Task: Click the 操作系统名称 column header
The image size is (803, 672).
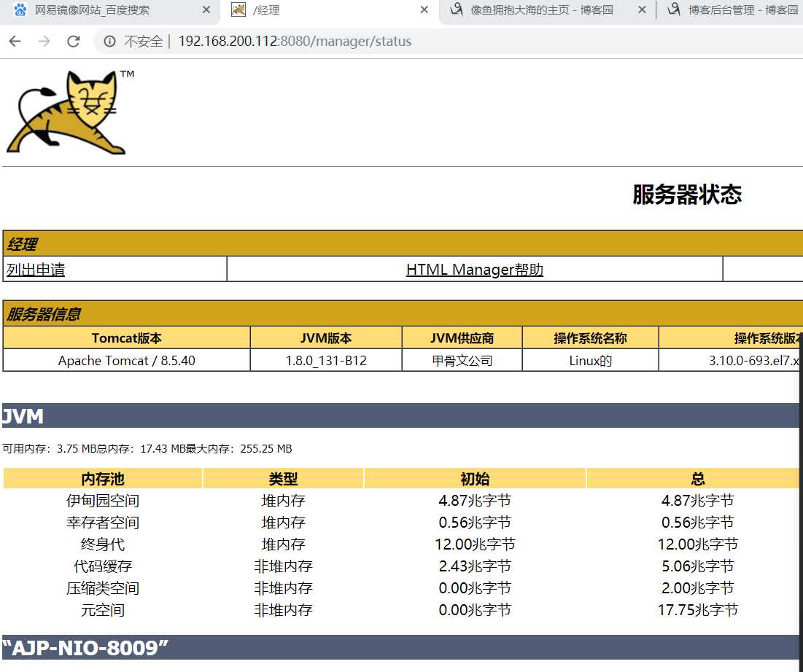Action: (590, 338)
